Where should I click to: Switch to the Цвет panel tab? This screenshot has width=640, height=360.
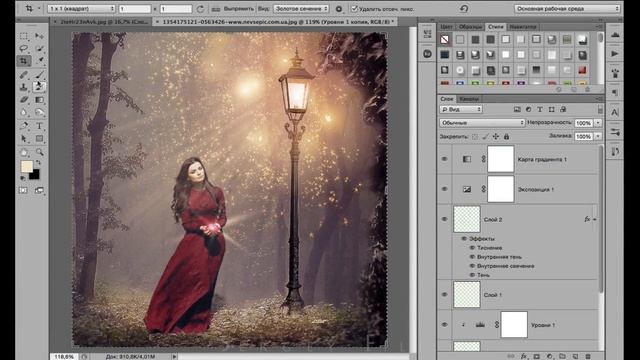(x=447, y=27)
